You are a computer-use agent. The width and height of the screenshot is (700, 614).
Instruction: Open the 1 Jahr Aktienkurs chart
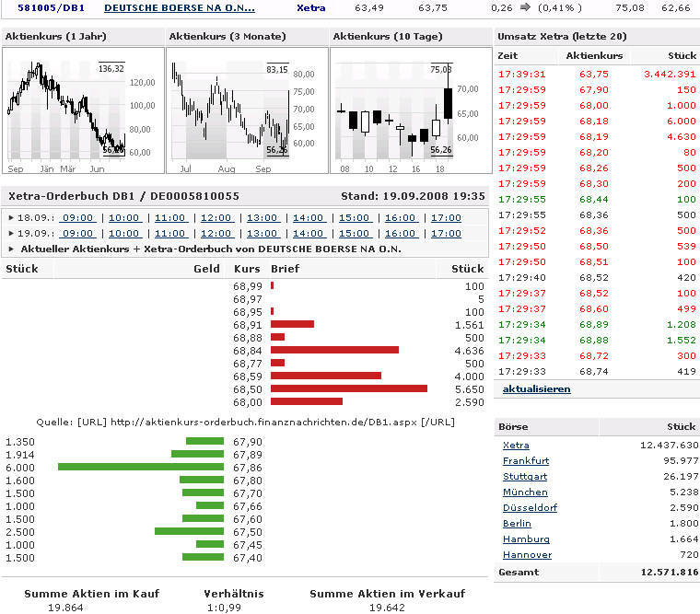pos(84,110)
